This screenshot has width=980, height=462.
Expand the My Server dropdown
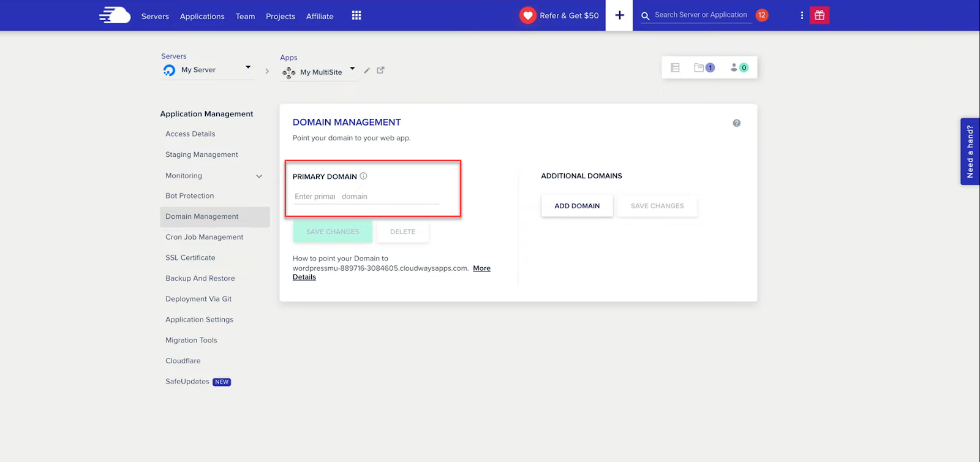(x=247, y=67)
